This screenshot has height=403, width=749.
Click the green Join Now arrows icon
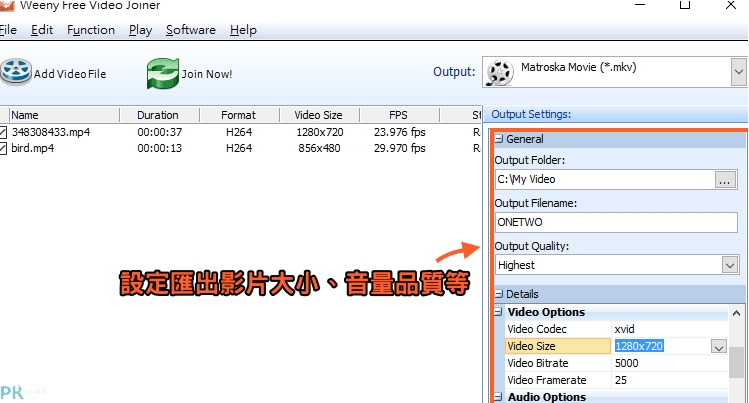coord(162,73)
